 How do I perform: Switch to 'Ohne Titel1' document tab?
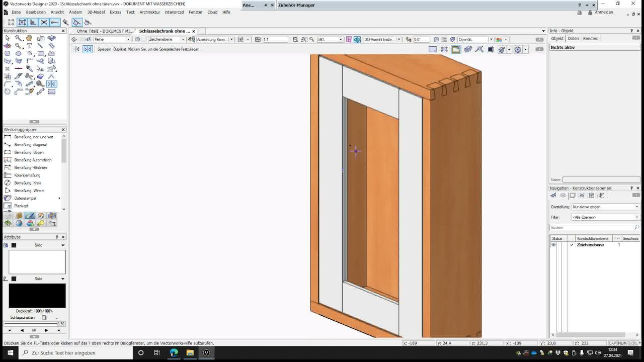[x=104, y=31]
